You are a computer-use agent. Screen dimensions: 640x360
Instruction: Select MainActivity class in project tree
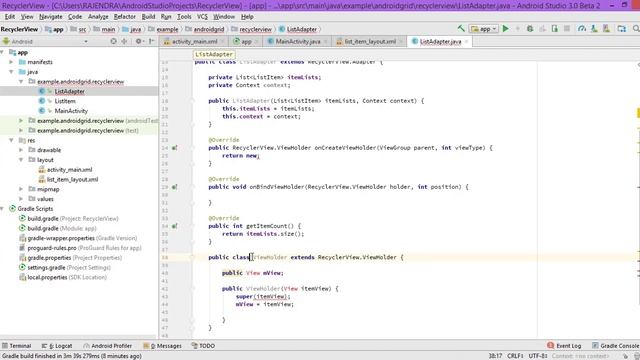click(x=71, y=111)
